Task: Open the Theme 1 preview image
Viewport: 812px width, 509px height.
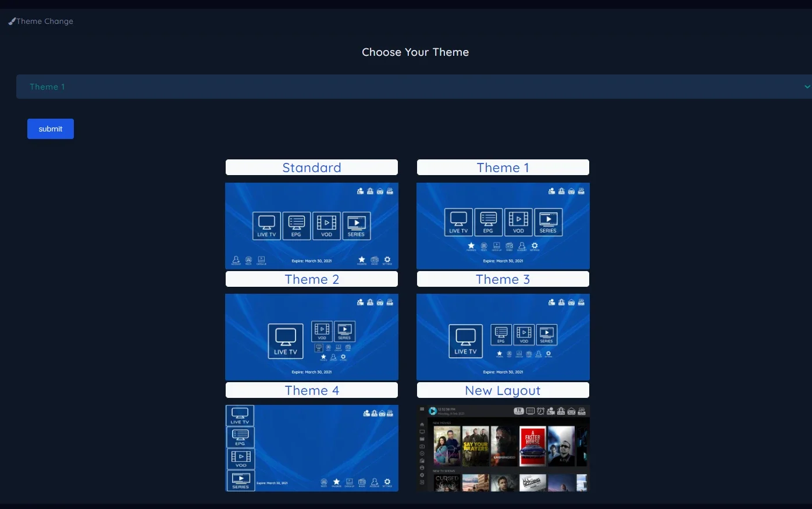Action: [503, 226]
